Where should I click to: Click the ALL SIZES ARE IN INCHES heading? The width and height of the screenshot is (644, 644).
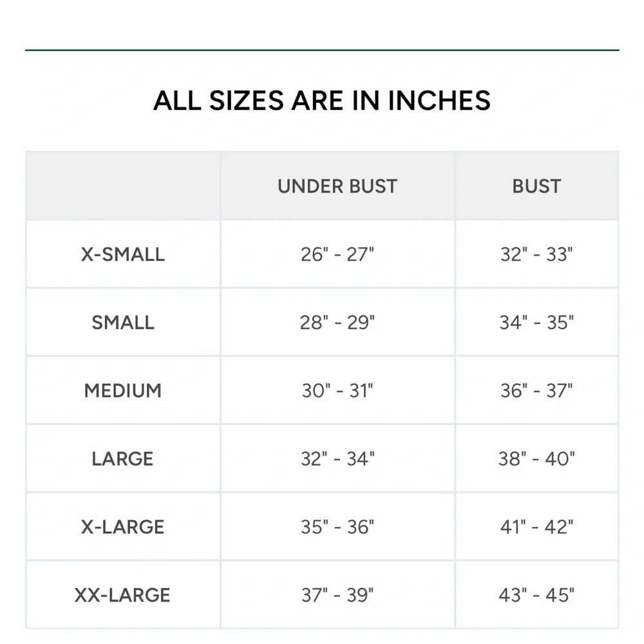(322, 100)
